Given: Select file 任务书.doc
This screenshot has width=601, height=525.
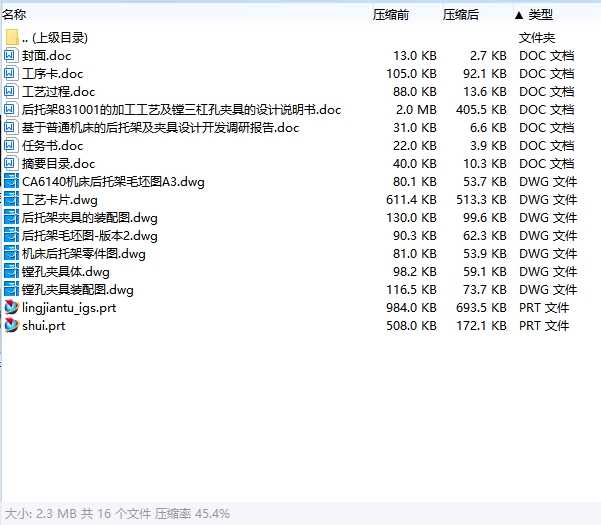Looking at the screenshot, I should [53, 146].
